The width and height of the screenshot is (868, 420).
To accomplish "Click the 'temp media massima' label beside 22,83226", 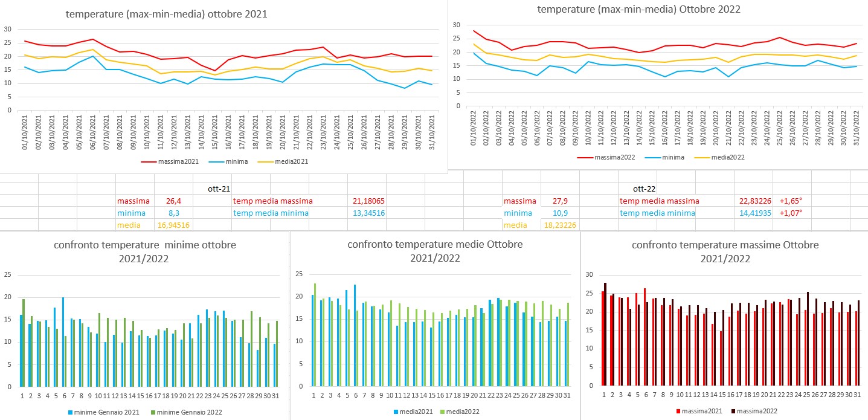I will (x=660, y=201).
